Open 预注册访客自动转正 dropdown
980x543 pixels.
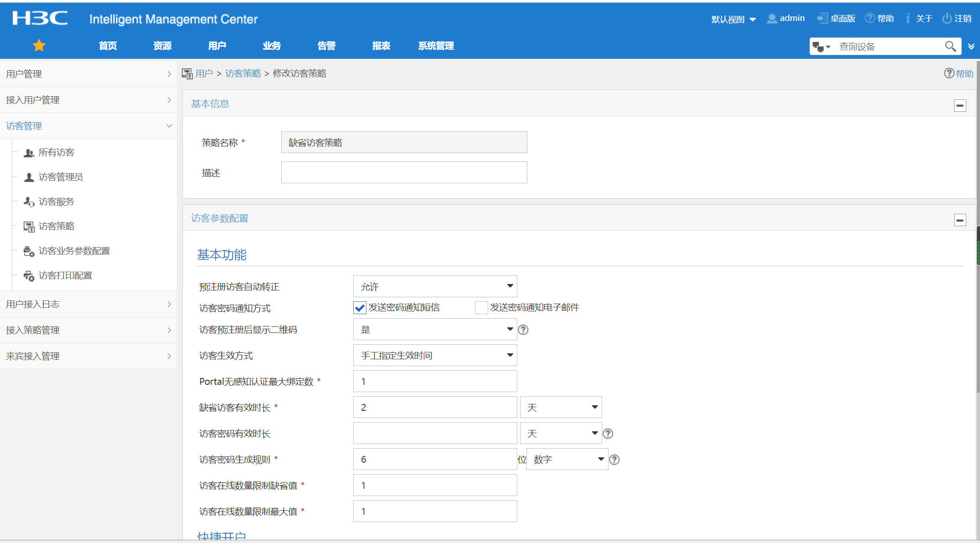point(435,286)
